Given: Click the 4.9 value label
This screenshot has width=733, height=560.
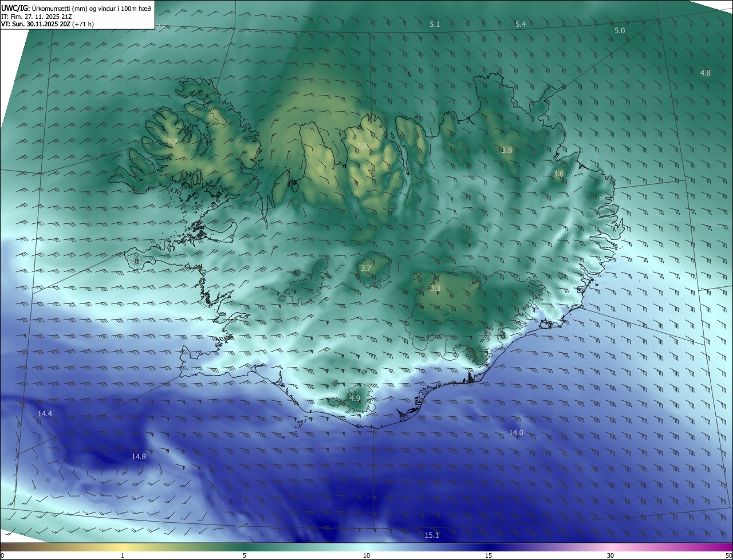Looking at the screenshot, I should point(355,398).
